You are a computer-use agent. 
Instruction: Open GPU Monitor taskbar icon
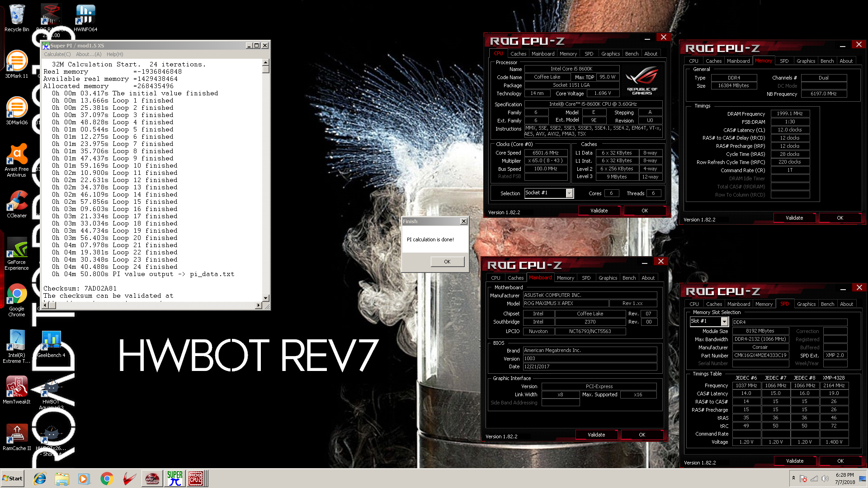[152, 479]
